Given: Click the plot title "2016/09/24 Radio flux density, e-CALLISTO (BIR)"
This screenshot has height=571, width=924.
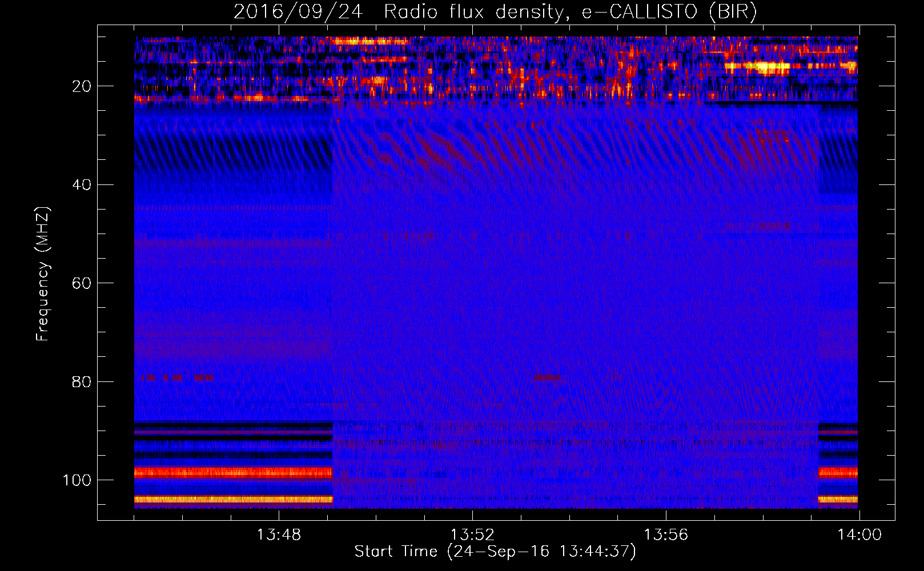Looking at the screenshot, I should 495,12.
